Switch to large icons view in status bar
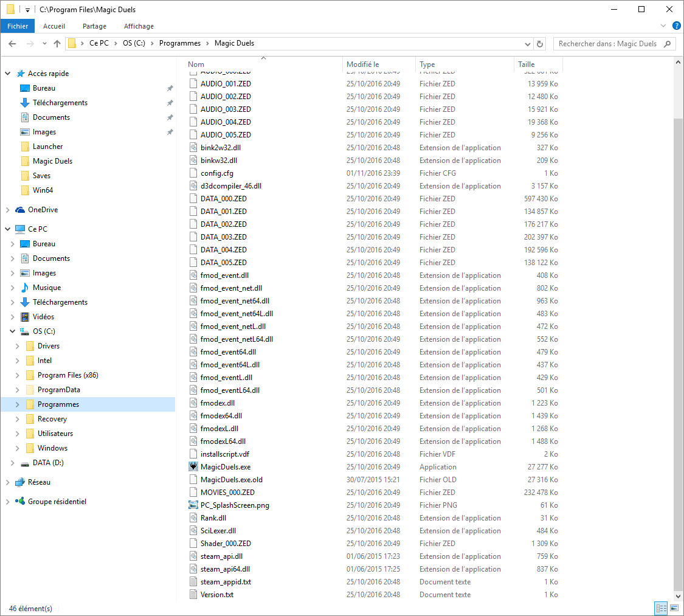Image resolution: width=684 pixels, height=616 pixels. (x=674, y=608)
